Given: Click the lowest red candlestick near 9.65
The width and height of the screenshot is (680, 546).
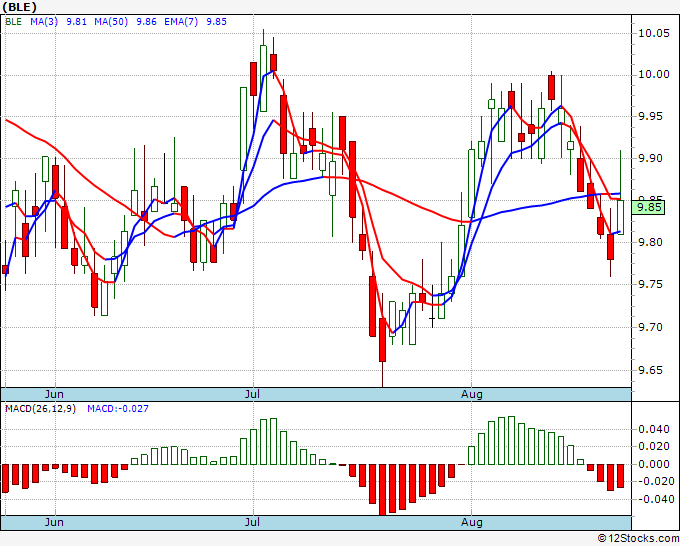Looking at the screenshot, I should 382,340.
